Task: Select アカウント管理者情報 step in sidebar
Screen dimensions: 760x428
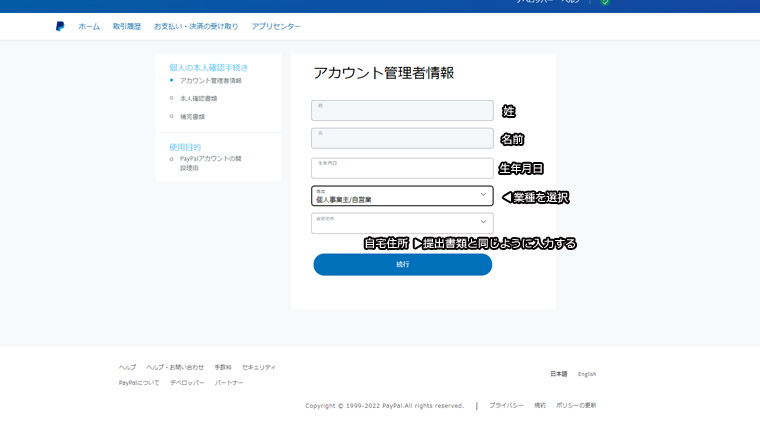Action: click(210, 81)
